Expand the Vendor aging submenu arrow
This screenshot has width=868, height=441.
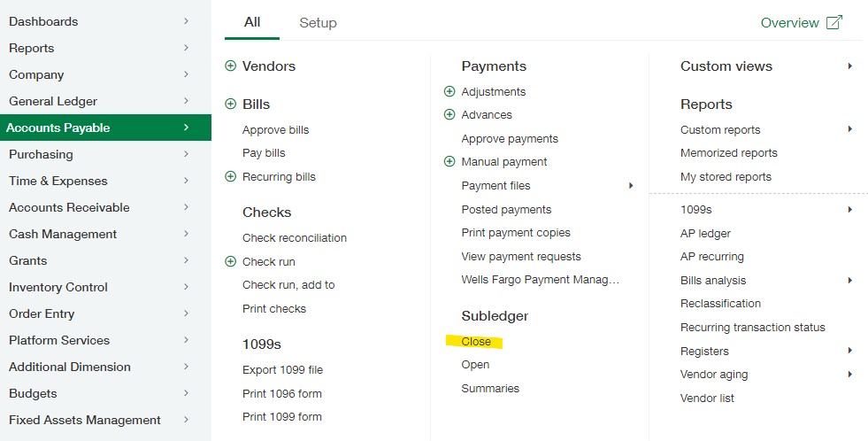coord(849,375)
